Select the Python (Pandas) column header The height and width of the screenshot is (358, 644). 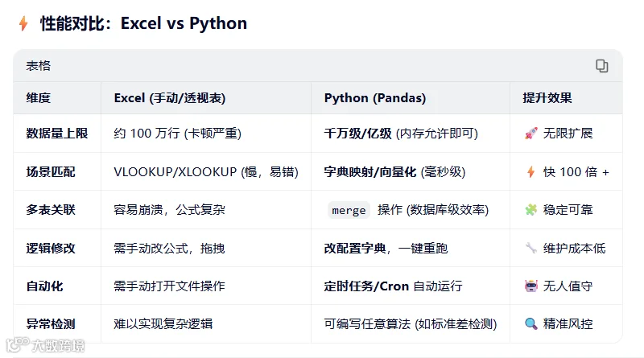[375, 98]
